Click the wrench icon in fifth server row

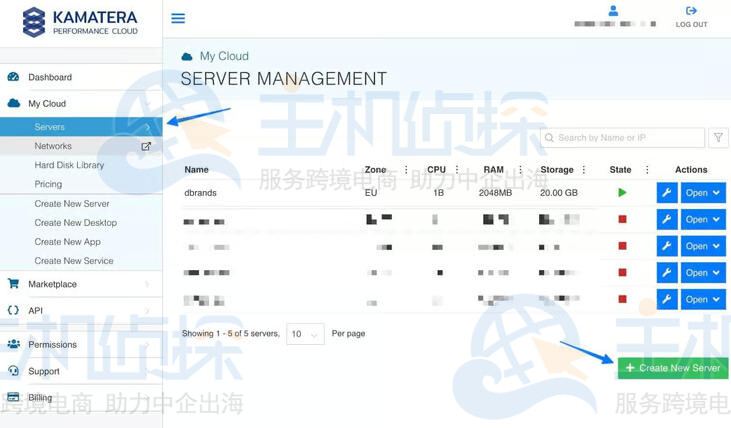tap(667, 299)
